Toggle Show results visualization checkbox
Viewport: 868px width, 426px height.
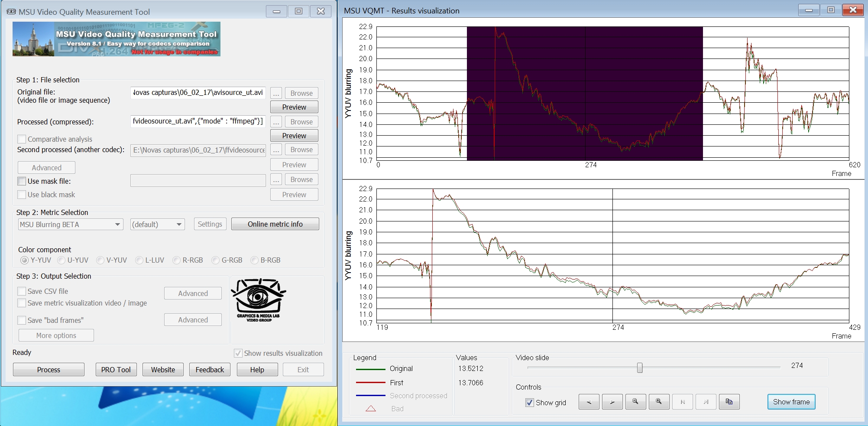238,353
